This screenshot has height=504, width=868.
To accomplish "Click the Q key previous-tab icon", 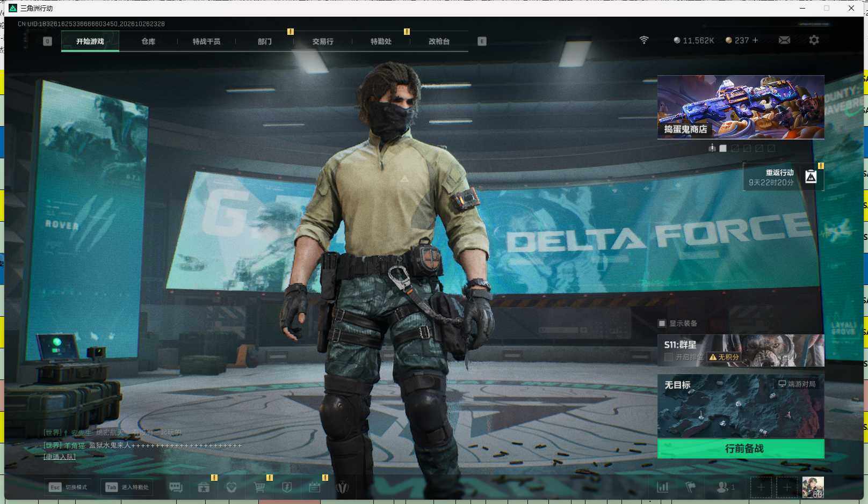I will pos(47,41).
